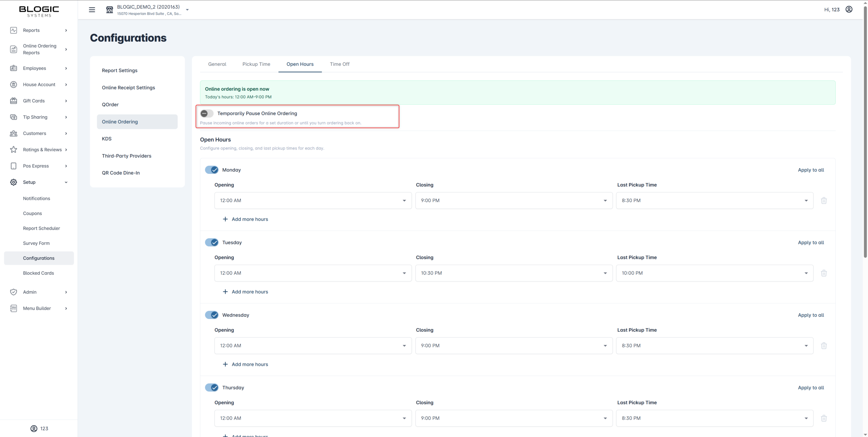Click the plus icon under Tuesday hours
Screen dimensions: 868x437
tap(225, 292)
